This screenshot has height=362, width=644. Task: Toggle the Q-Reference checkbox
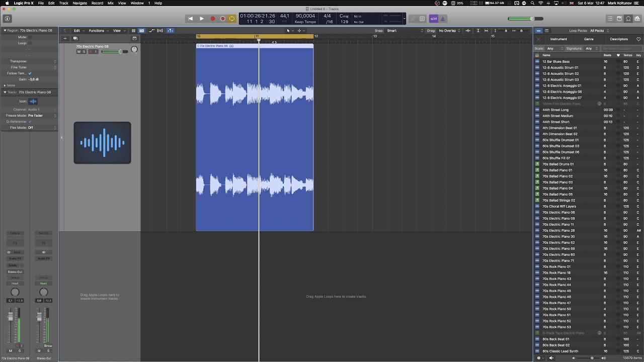pyautogui.click(x=30, y=122)
